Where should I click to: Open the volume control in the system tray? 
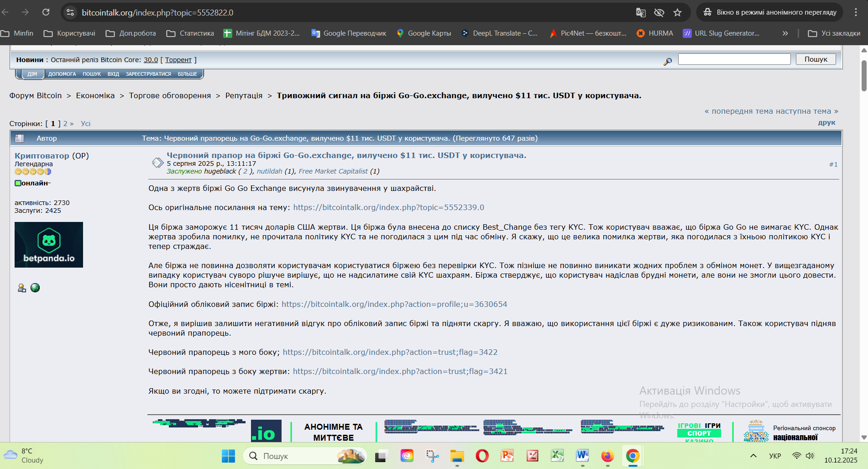click(810, 456)
